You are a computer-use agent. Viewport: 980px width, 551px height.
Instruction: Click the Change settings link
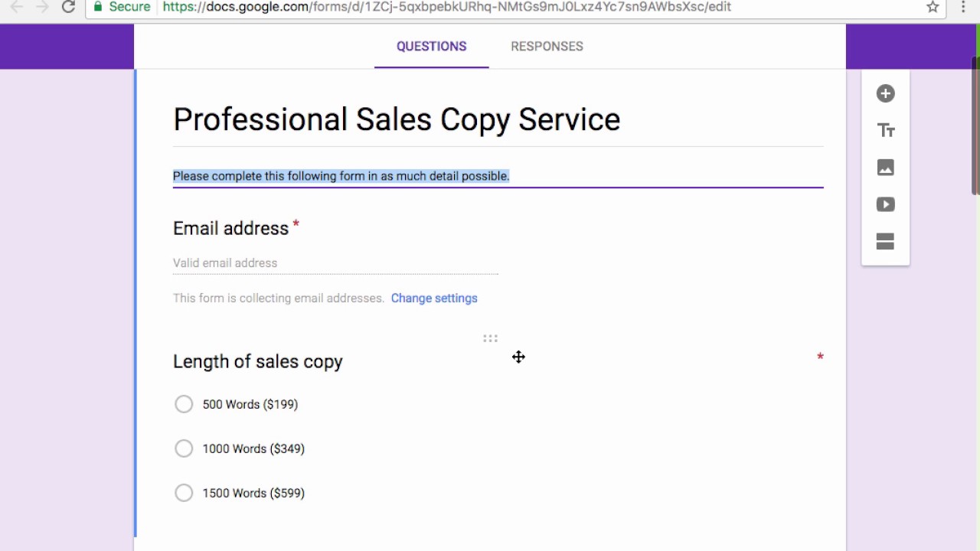(x=434, y=298)
